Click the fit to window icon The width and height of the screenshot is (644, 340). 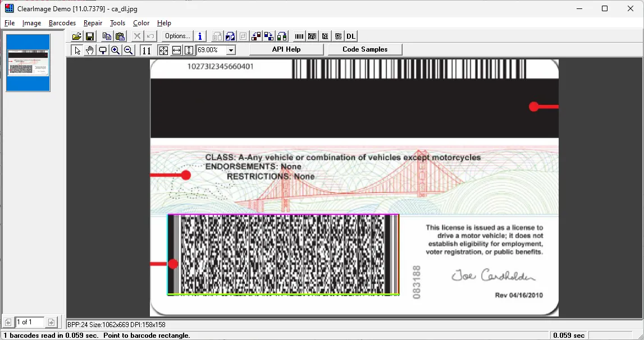point(163,50)
